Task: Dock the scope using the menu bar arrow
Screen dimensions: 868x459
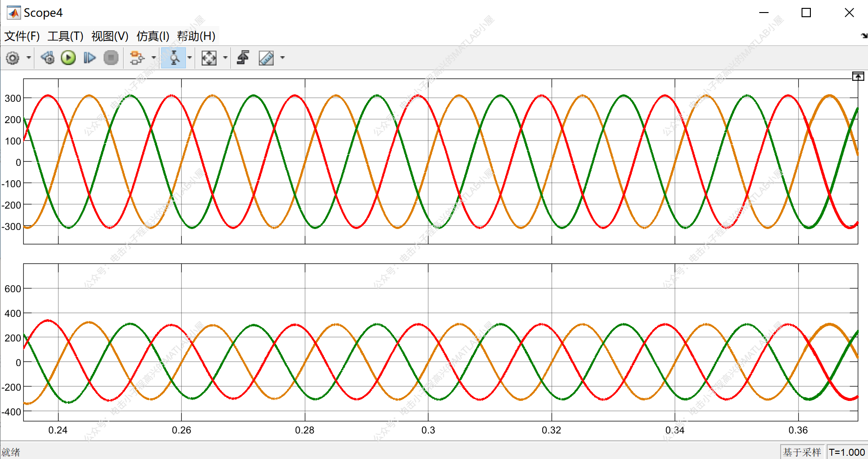Action: tap(864, 36)
